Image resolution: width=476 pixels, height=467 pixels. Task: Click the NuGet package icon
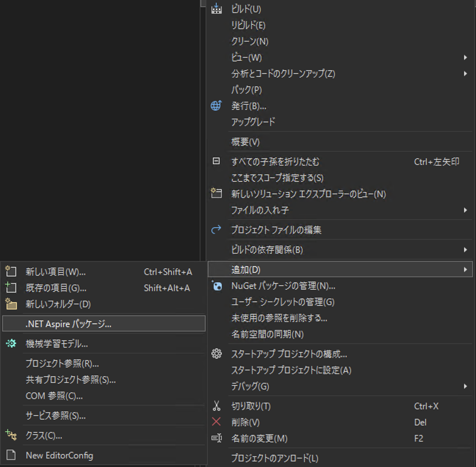[217, 285]
